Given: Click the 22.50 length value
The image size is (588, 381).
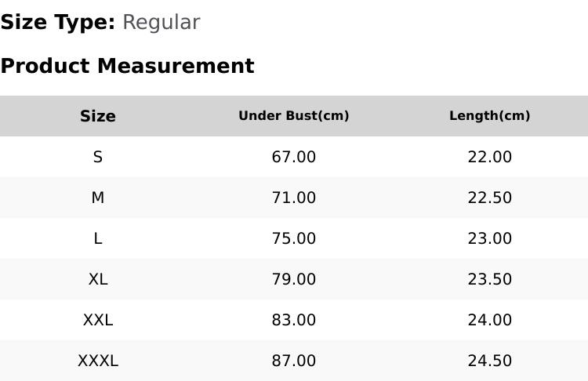Looking at the screenshot, I should point(490,198).
